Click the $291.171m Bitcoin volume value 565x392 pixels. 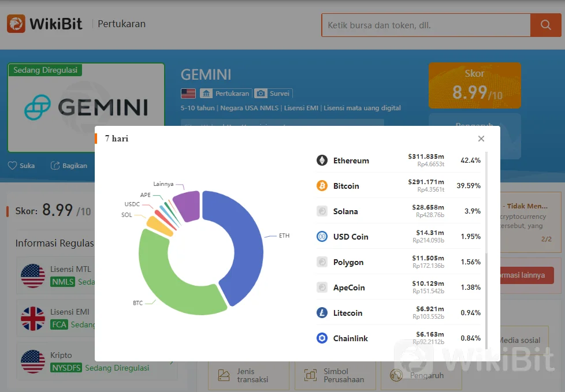pos(426,182)
